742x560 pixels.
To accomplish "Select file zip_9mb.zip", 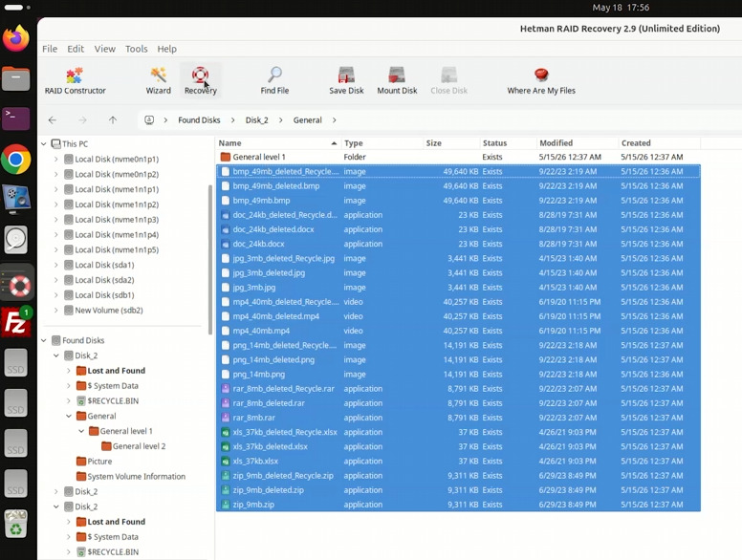I will click(x=458, y=505).
